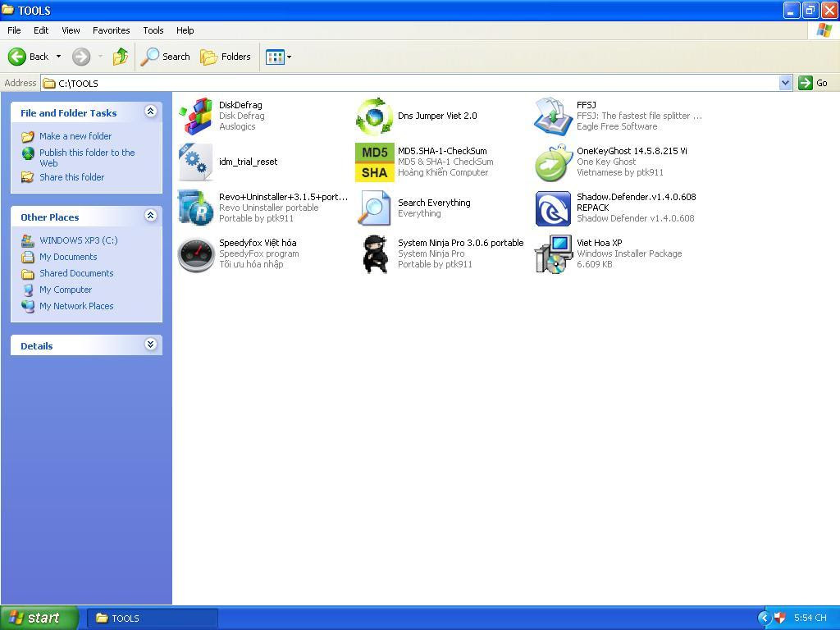Screen dimensions: 840x630
Task: Go back with the Back arrow icon
Action: pyautogui.click(x=16, y=57)
